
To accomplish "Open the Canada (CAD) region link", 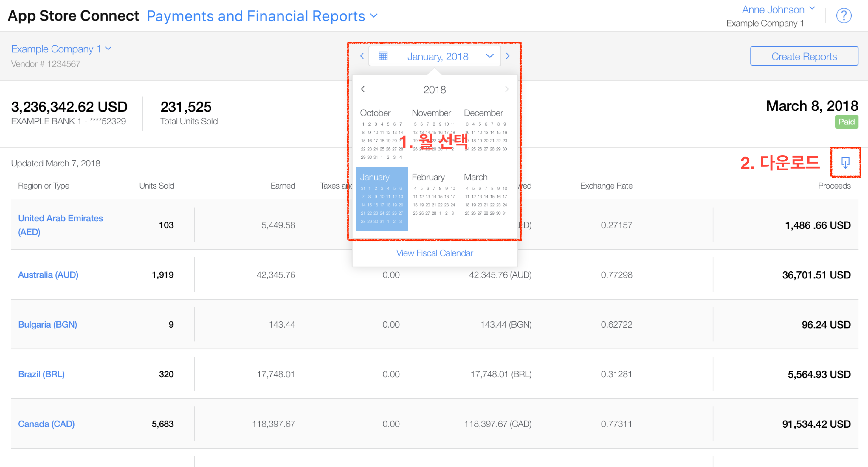I will [46, 424].
